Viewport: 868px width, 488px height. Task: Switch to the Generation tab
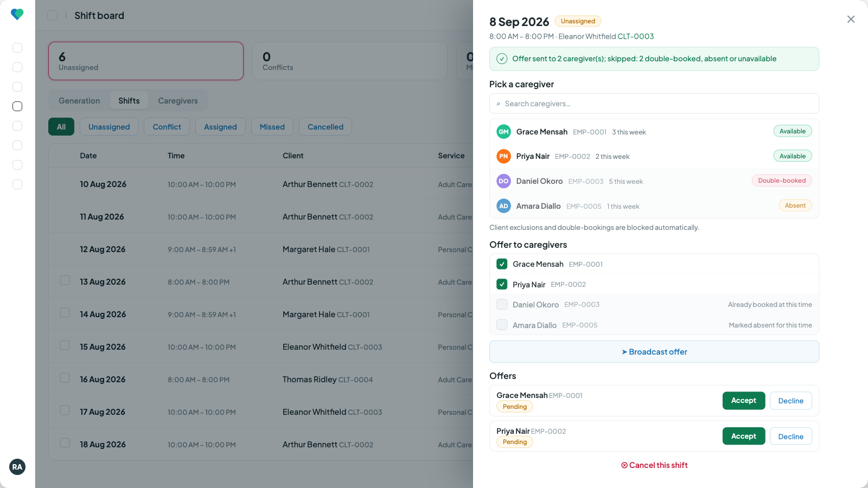click(x=79, y=101)
